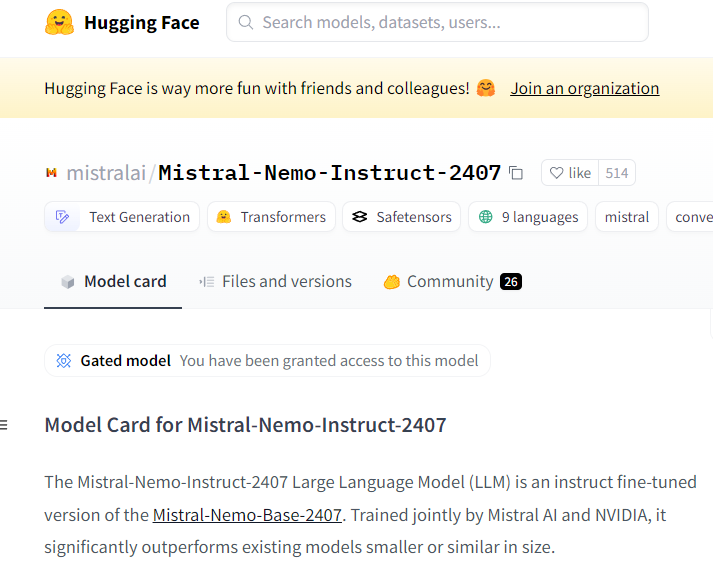
Task: Switch to the Community tab
Action: [452, 281]
